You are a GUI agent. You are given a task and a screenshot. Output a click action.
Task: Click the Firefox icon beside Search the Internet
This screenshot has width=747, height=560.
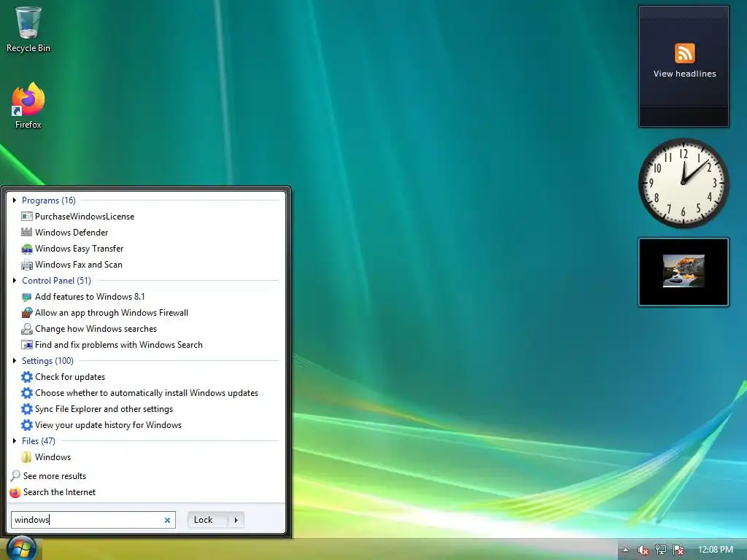point(15,492)
